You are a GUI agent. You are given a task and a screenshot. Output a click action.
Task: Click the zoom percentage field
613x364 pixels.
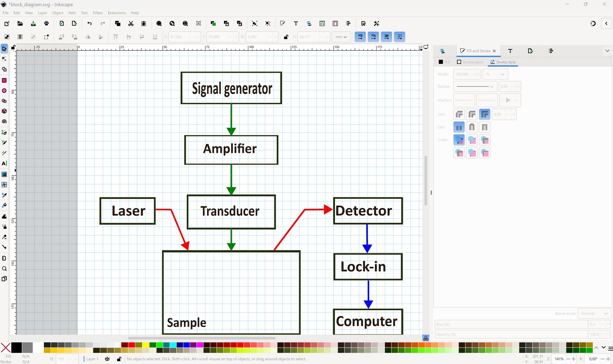(559, 359)
